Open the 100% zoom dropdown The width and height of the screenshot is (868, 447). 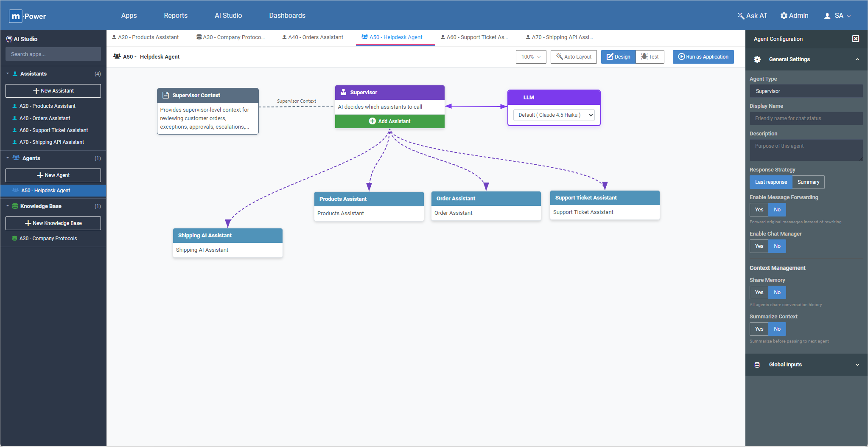tap(531, 57)
